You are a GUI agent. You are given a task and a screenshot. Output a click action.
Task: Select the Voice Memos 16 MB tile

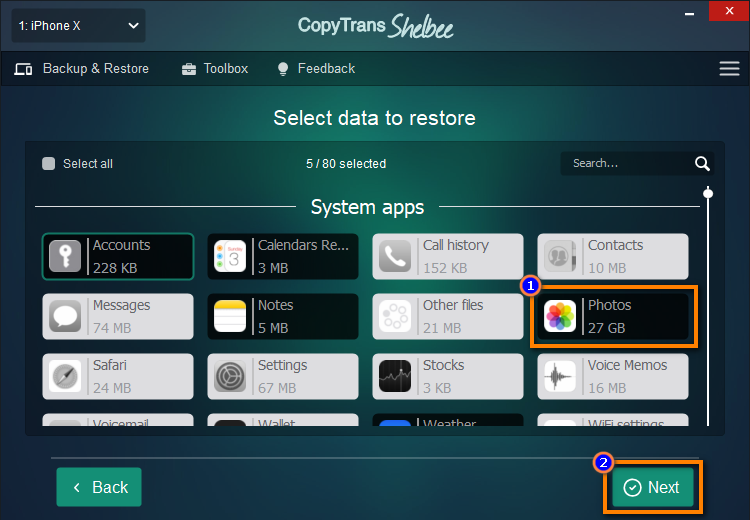(x=613, y=376)
